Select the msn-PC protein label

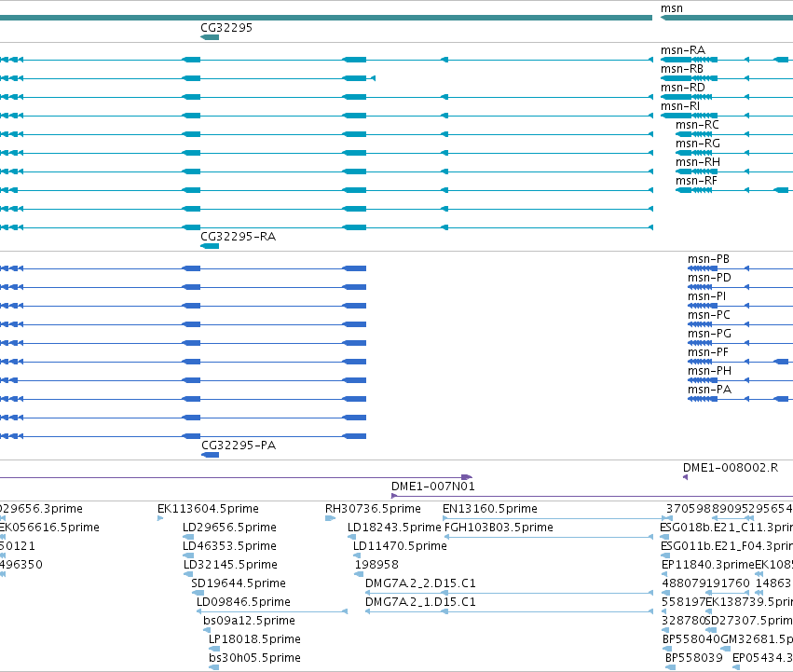(x=709, y=315)
